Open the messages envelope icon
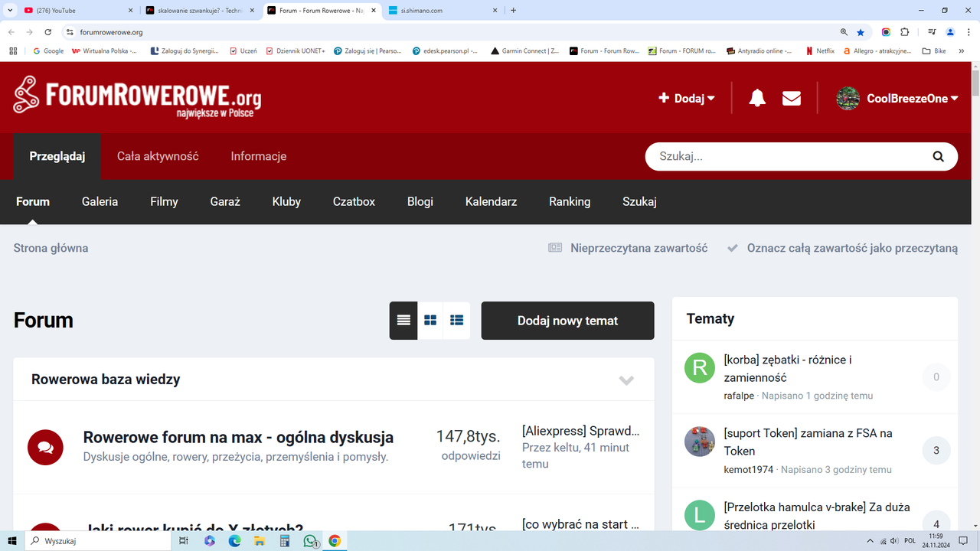Image resolution: width=980 pixels, height=551 pixels. coord(792,98)
